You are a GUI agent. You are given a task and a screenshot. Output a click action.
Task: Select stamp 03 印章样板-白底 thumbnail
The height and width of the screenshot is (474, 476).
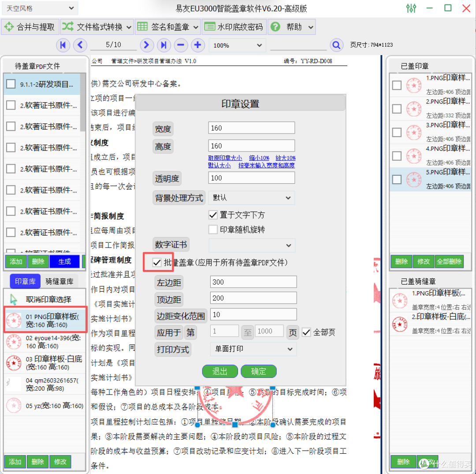click(x=14, y=363)
